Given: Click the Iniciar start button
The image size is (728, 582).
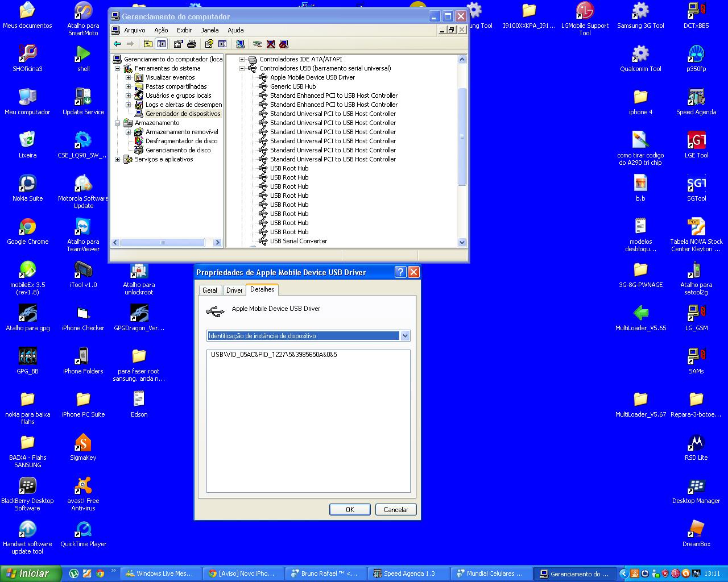Looking at the screenshot, I should tap(30, 573).
